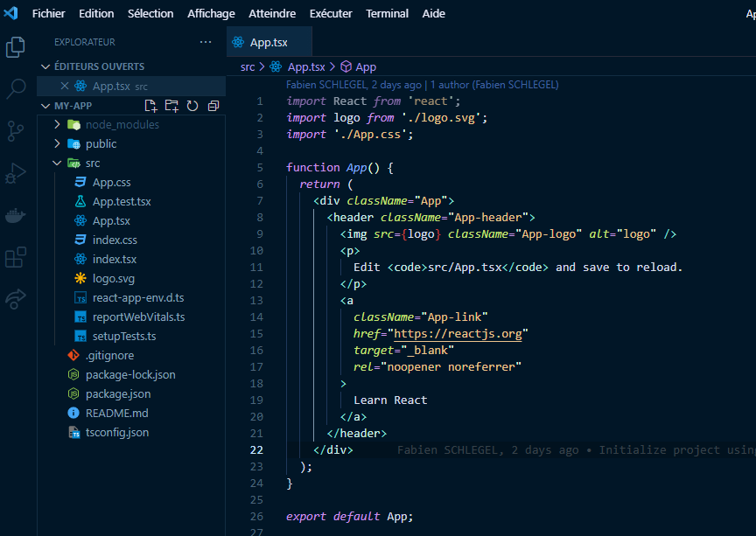Open the Atteindre menu
756x536 pixels.
(272, 13)
